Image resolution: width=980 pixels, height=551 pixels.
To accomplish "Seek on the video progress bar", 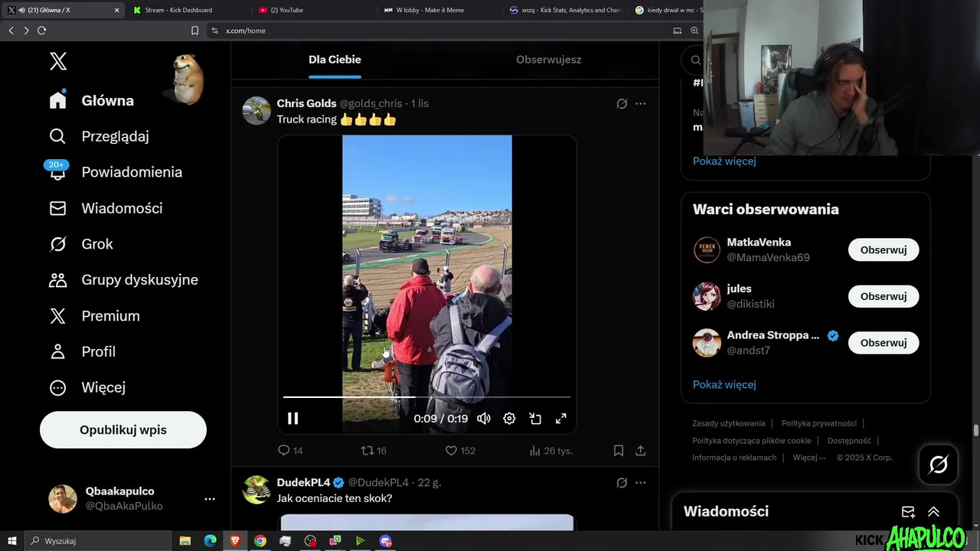I will tap(426, 397).
